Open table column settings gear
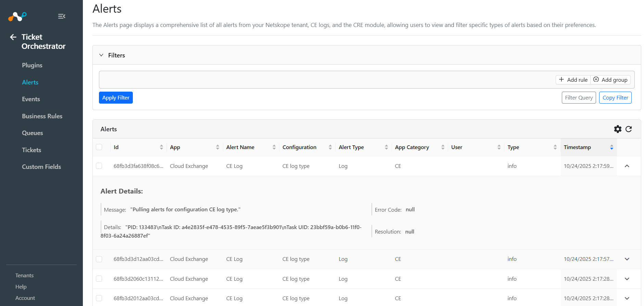The width and height of the screenshot is (644, 306). click(x=618, y=129)
